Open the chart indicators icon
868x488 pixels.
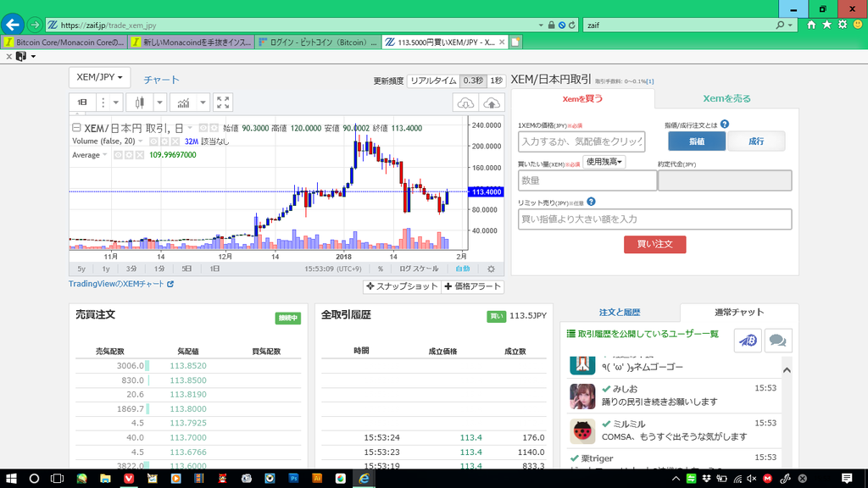point(183,103)
